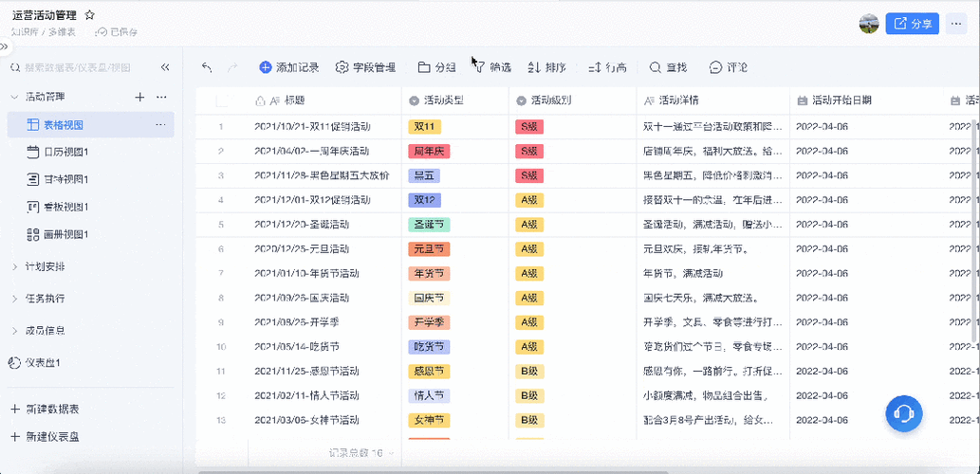Select row 2021/11/28-黑色星期五大放价 title

(x=323, y=175)
